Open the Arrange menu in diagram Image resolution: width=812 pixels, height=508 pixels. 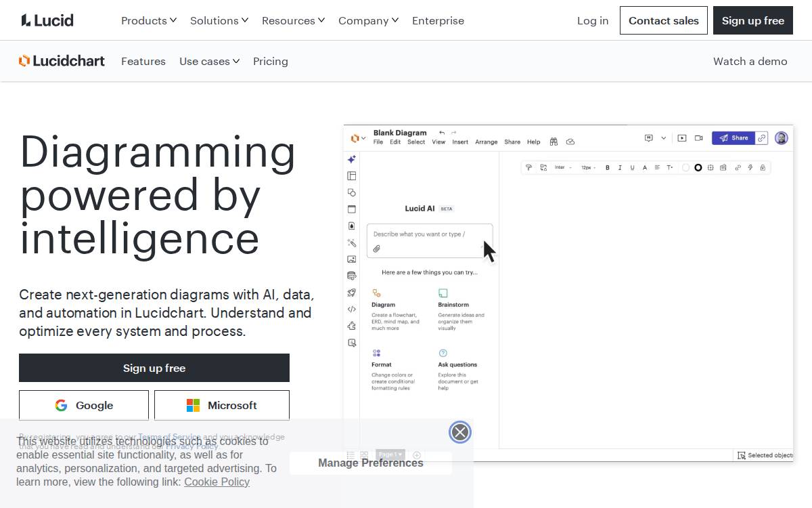click(x=487, y=142)
